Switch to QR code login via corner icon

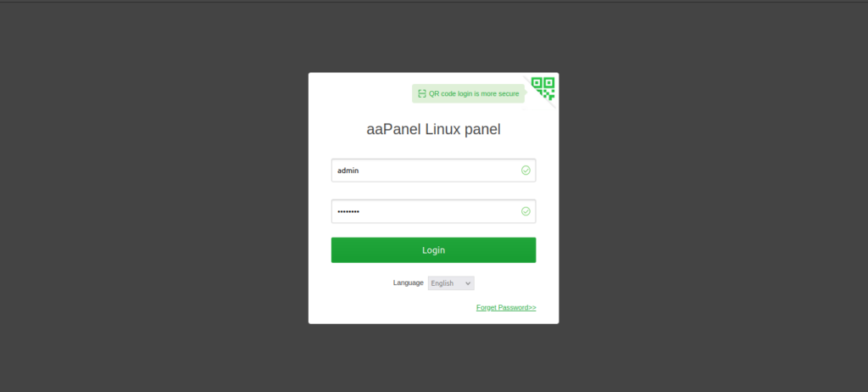543,88
